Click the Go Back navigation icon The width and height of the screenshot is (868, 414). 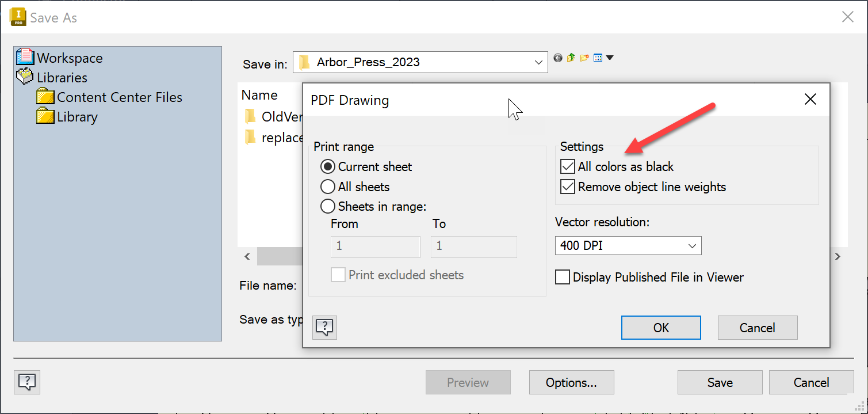(557, 58)
